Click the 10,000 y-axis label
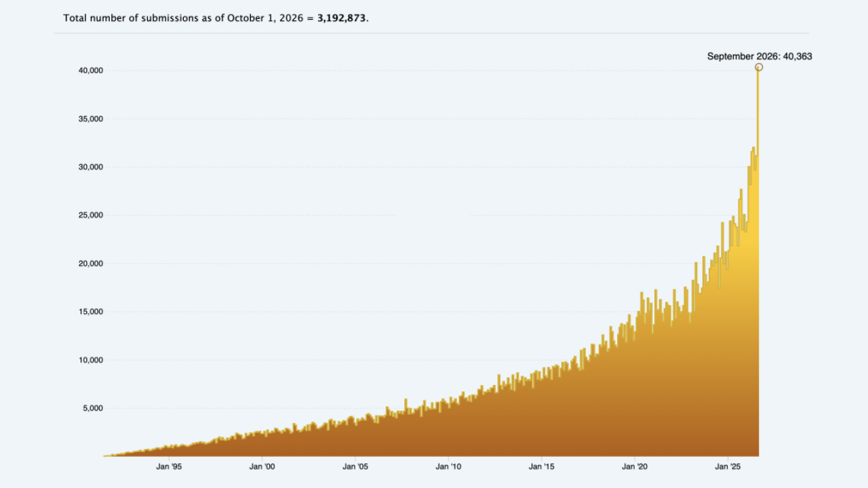The height and width of the screenshot is (488, 868). tap(89, 360)
